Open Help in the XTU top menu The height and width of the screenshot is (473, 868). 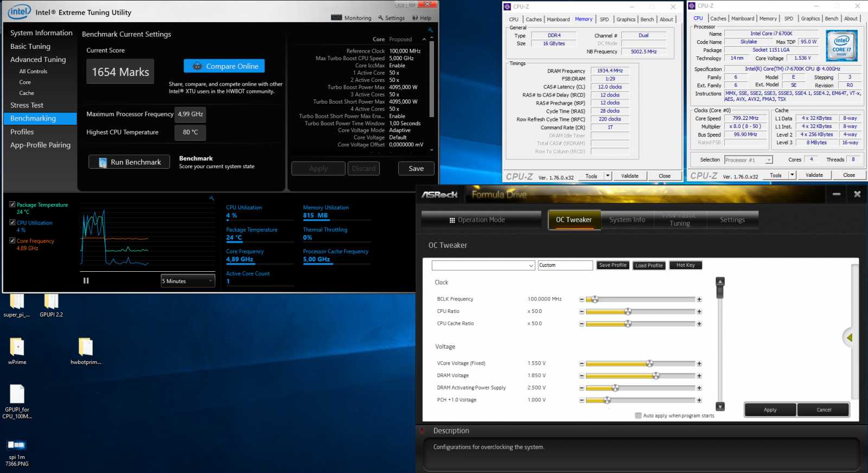422,18
